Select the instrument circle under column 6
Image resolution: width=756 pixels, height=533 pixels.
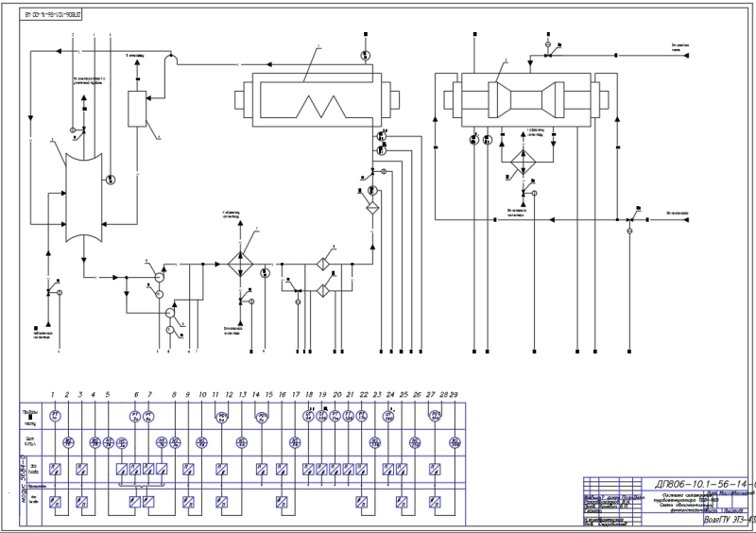(135, 416)
